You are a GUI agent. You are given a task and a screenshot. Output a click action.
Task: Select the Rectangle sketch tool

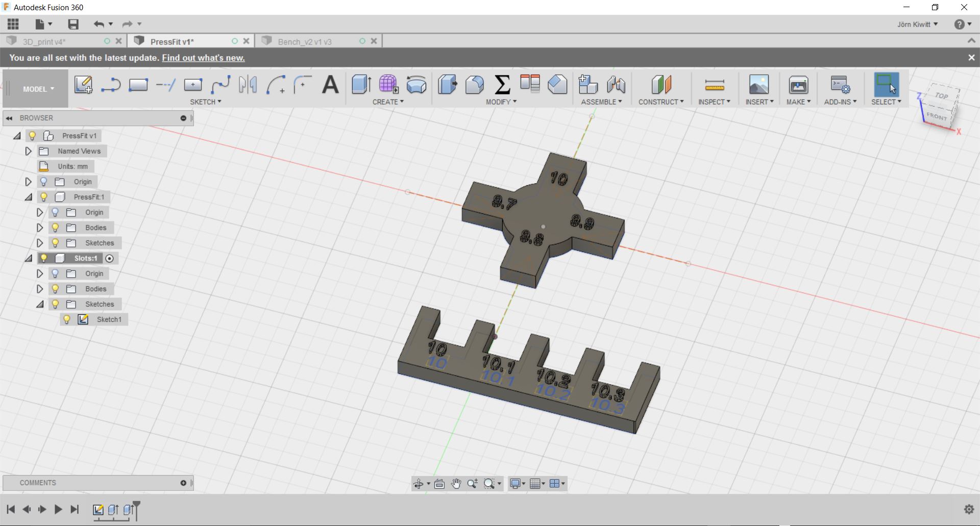point(138,85)
